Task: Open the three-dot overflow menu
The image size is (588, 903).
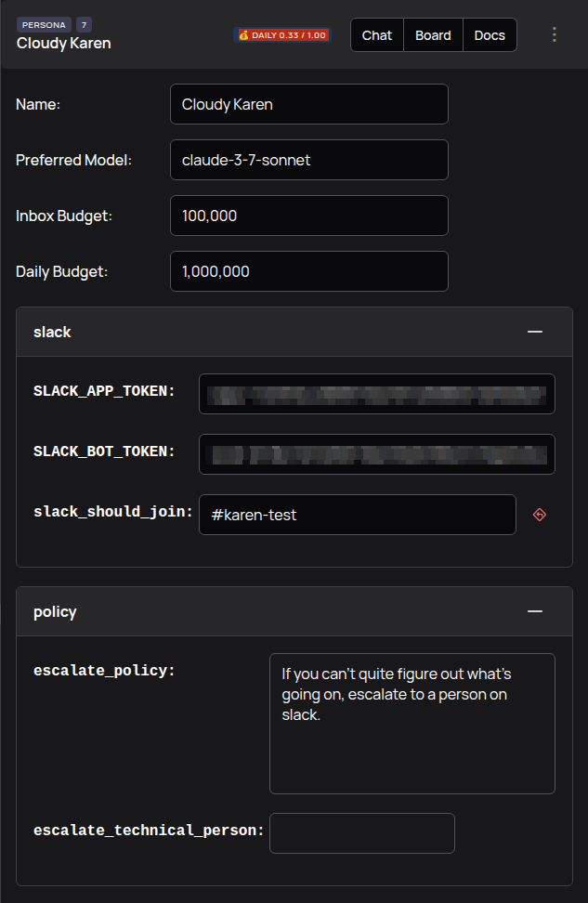Action: [555, 34]
